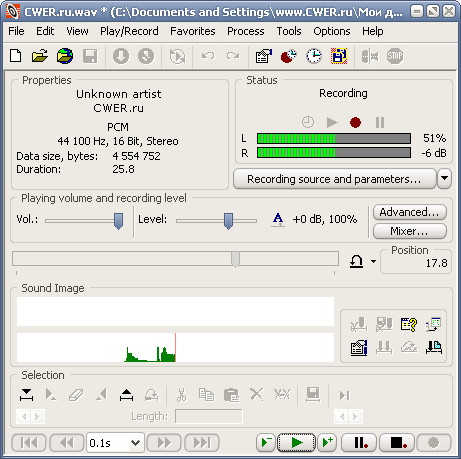This screenshot has height=459, width=461.
Task: Click the Mixer... button
Action: (x=409, y=231)
